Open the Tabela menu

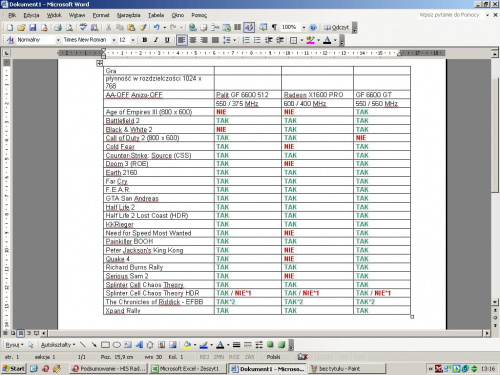[x=156, y=15]
